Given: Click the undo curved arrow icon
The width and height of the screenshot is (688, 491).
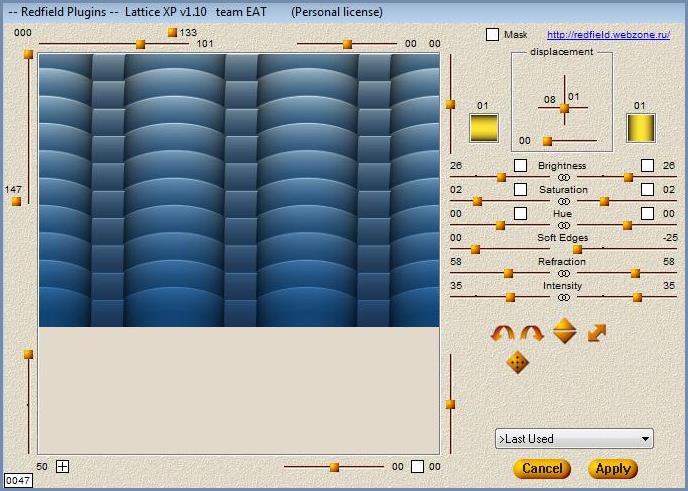Looking at the screenshot, I should pos(502,333).
